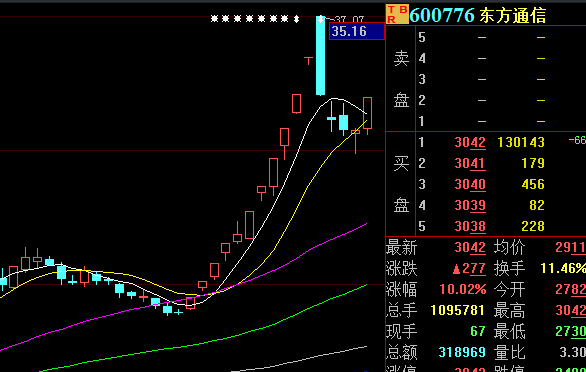Screen dimensions: 586x372
Task: Open stock code 600776 header
Action: (442, 15)
